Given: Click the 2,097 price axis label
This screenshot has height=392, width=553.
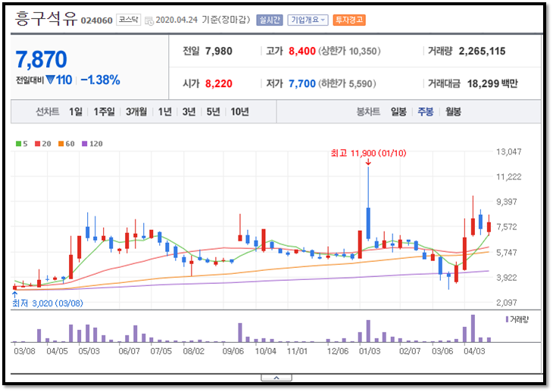Looking at the screenshot, I should [507, 303].
